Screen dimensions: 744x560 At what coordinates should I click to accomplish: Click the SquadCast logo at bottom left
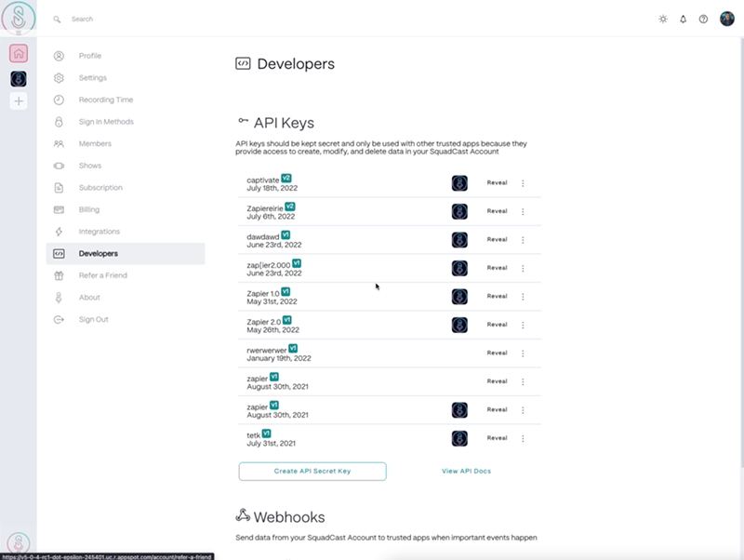click(x=19, y=543)
